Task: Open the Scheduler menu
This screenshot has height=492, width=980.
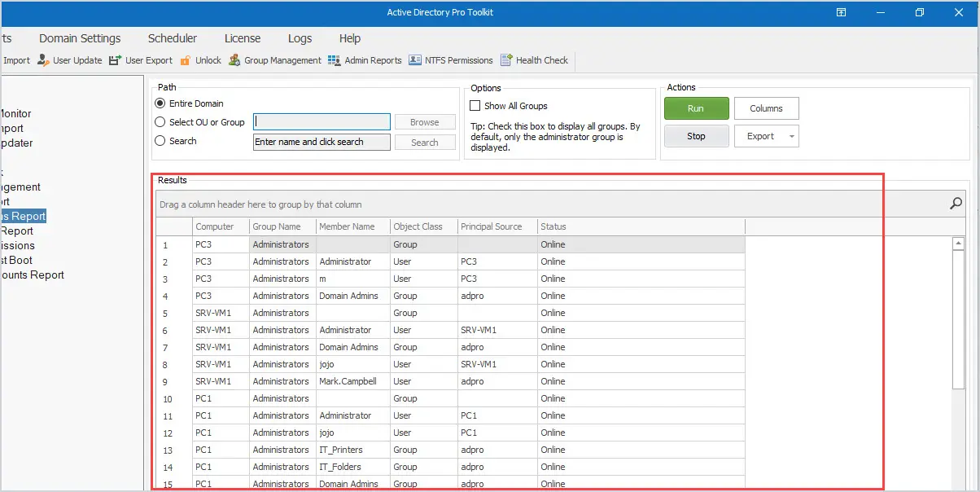Action: click(x=173, y=38)
